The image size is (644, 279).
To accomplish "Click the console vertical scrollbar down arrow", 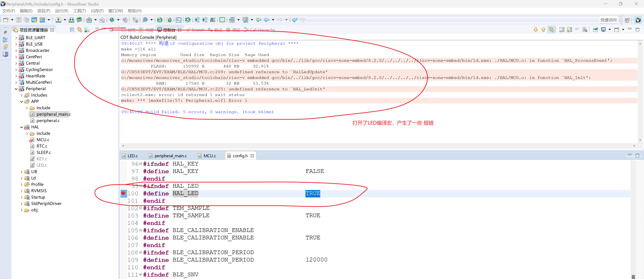I will pos(640,140).
